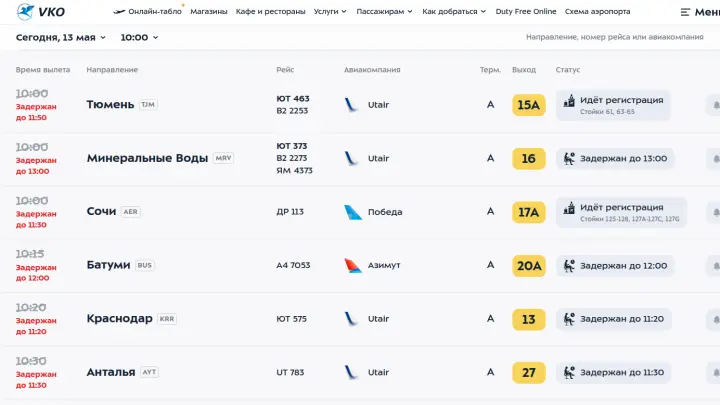
Task: Open the Пассажирам menu
Action: click(x=384, y=11)
